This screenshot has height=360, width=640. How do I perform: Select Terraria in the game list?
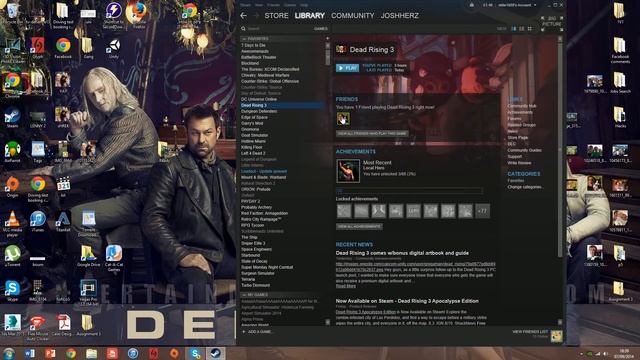coord(248,279)
